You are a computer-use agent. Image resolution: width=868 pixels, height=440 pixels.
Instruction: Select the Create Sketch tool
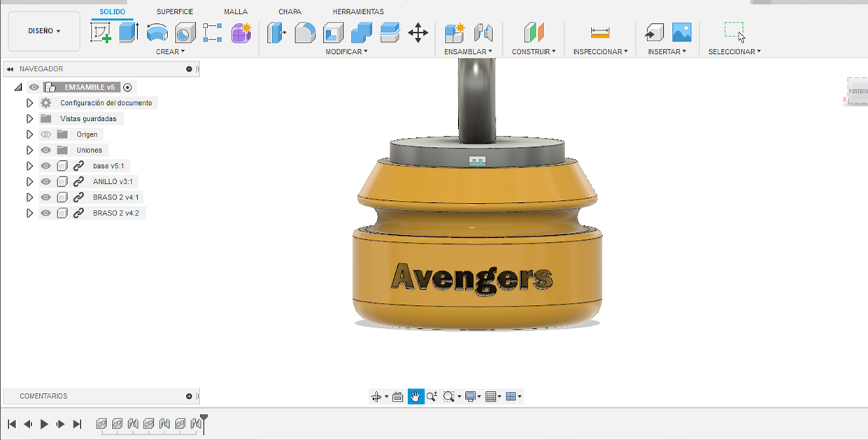pos(101,32)
